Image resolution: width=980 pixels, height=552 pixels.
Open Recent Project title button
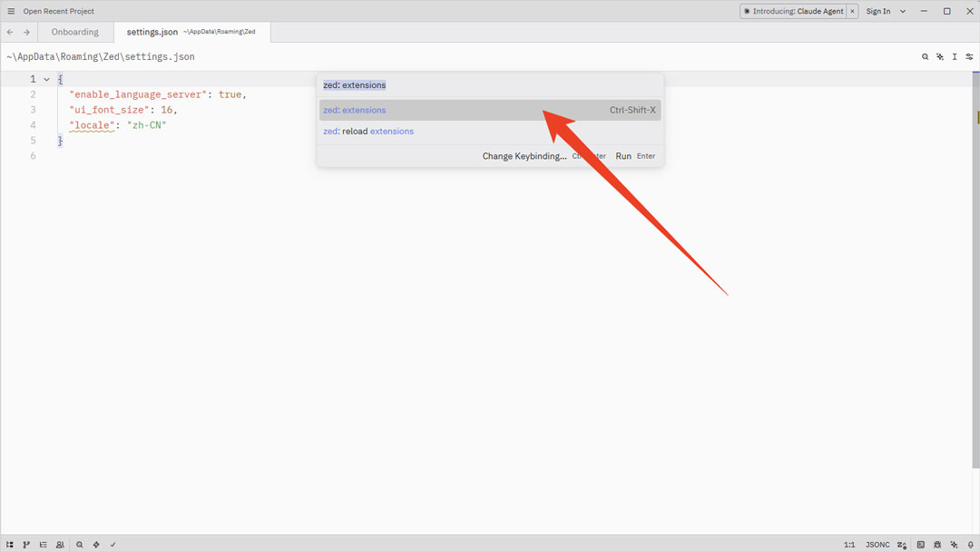[59, 11]
